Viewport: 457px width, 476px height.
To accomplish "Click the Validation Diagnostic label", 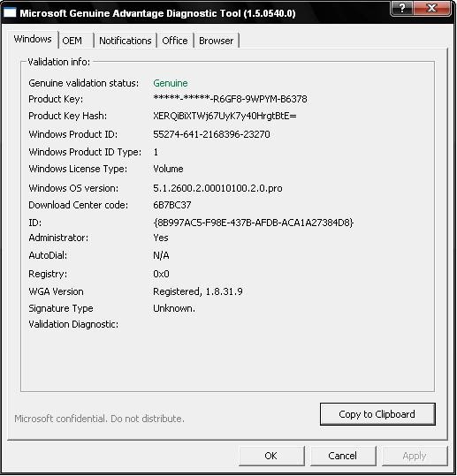I will pos(73,324).
